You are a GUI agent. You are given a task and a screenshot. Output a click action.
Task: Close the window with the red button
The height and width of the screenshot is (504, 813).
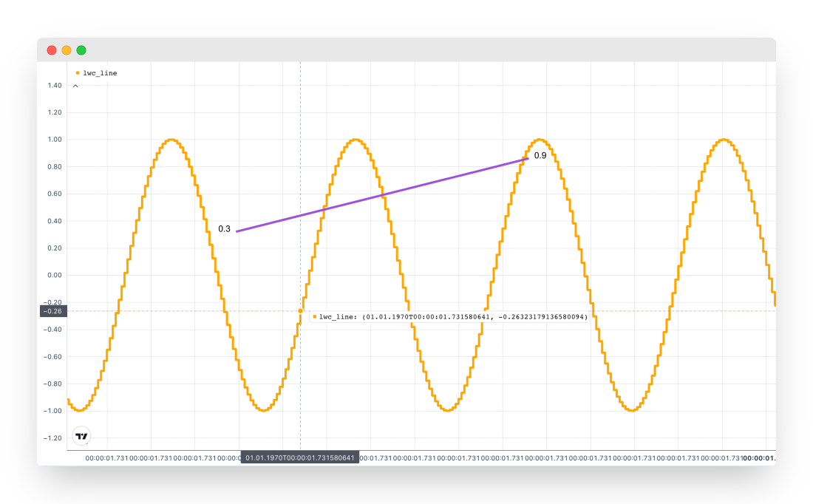(x=52, y=50)
